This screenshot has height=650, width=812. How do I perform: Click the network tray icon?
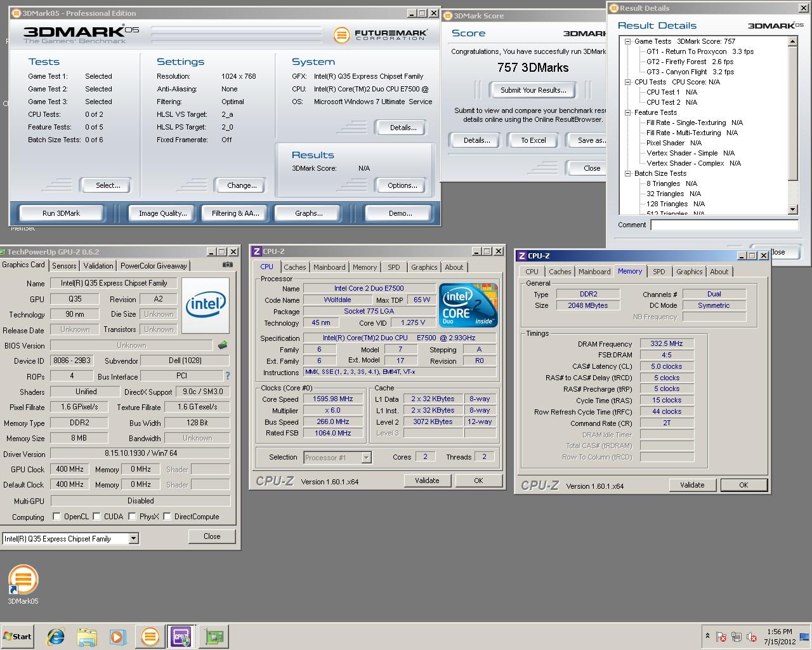(737, 637)
